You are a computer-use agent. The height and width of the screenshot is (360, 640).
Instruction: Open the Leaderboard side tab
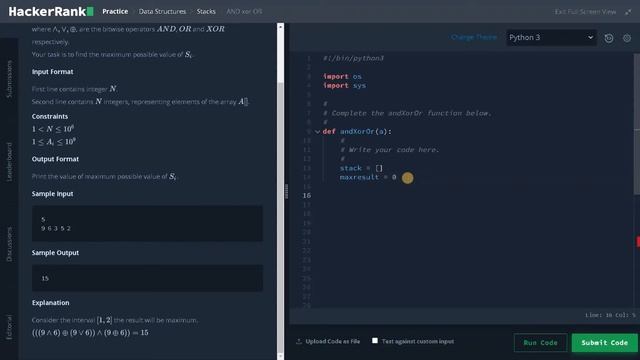click(9, 162)
